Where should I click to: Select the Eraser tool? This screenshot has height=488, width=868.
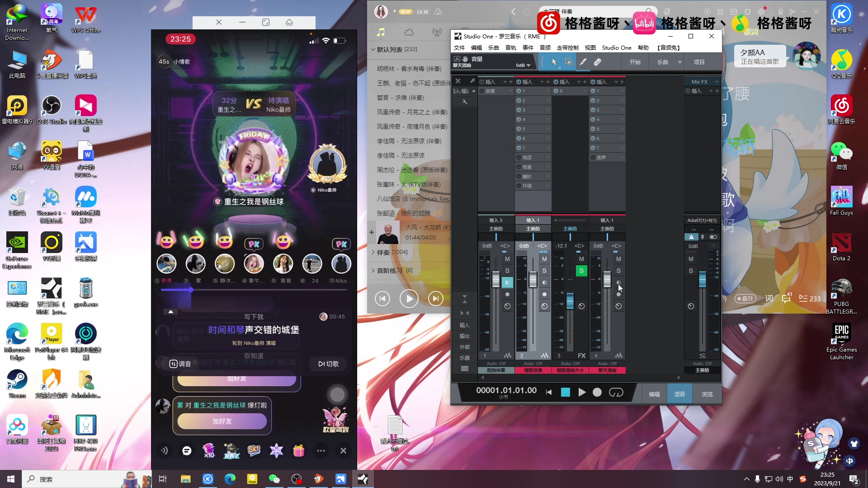tap(598, 62)
